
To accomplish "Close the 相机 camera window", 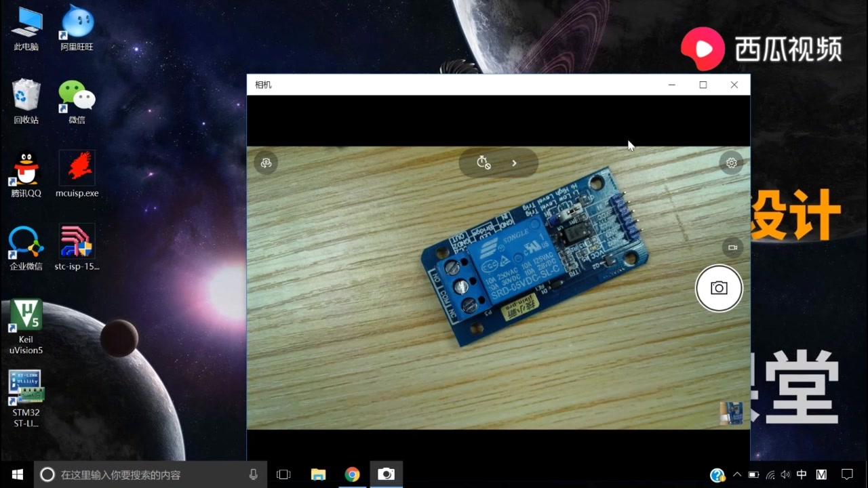I will (734, 85).
